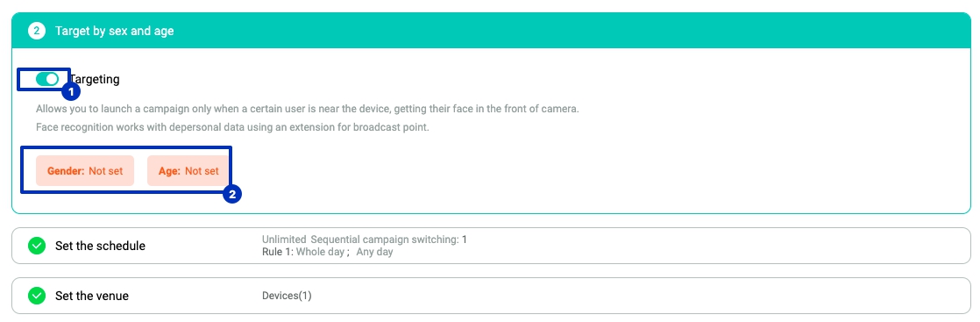The height and width of the screenshot is (322, 980).
Task: Click the Rule 1: Whole day summary
Action: tap(305, 252)
